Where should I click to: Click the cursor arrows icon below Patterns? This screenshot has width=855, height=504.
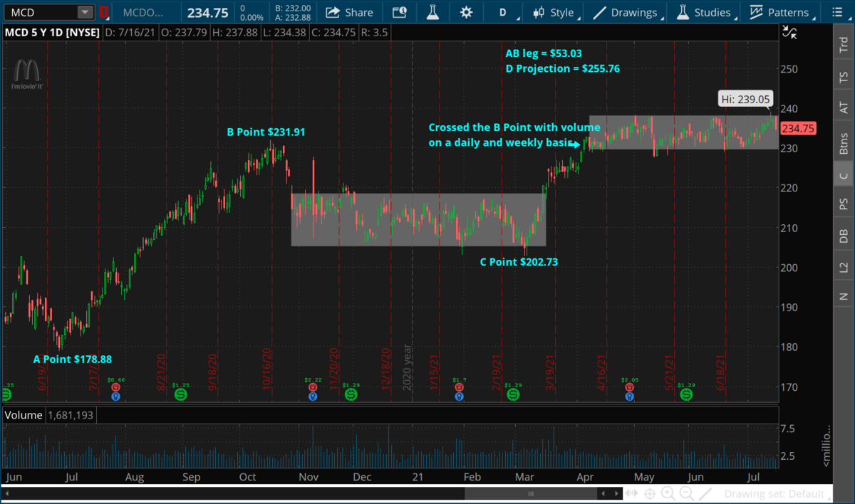[789, 31]
